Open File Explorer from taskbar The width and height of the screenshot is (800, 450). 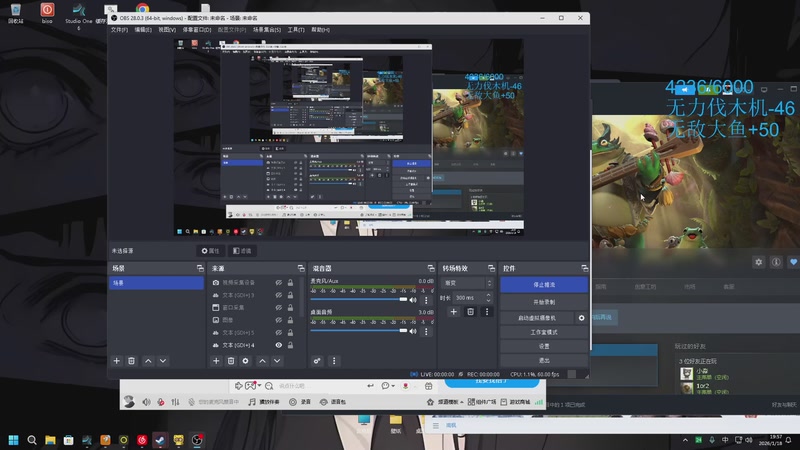pyautogui.click(x=50, y=440)
